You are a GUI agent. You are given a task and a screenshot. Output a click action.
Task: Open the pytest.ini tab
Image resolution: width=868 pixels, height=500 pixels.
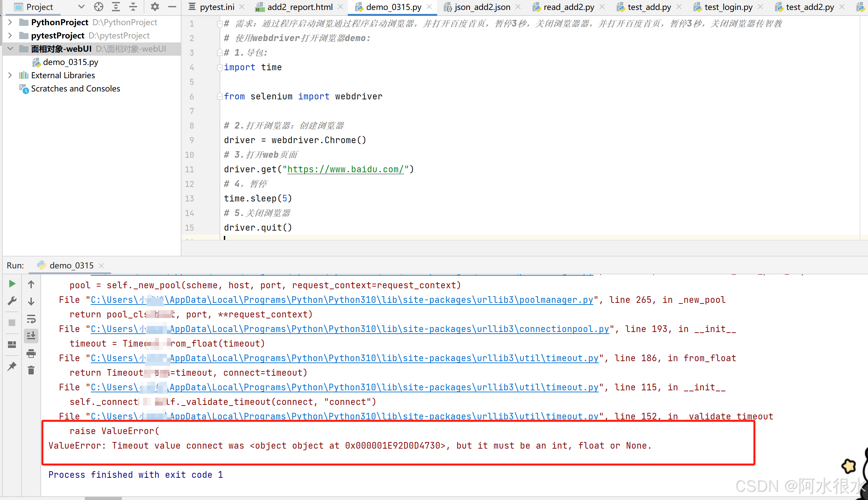216,7
